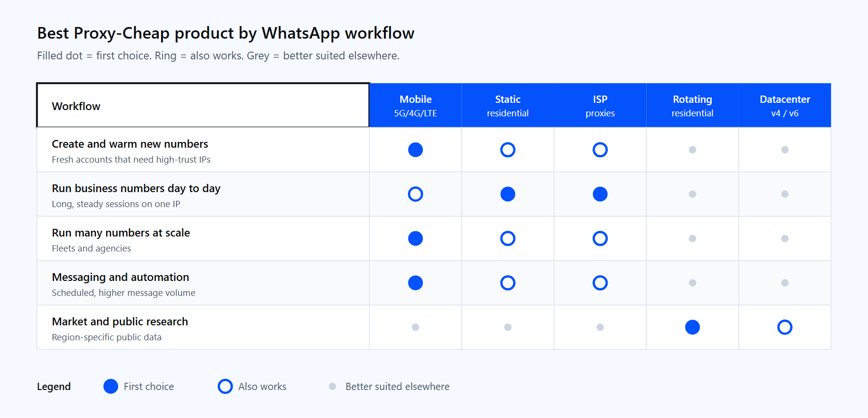Screen dimensions: 868x418
Task: Click the First choice legend filled dot
Action: click(111, 386)
